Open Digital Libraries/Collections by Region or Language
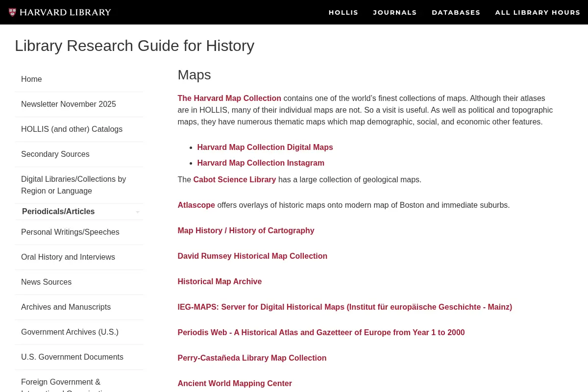 point(79,185)
